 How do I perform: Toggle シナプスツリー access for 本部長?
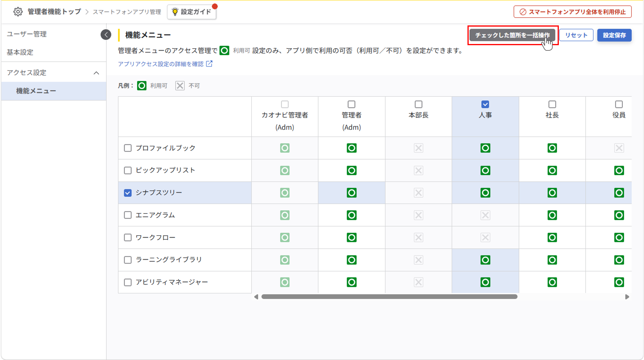tap(418, 193)
